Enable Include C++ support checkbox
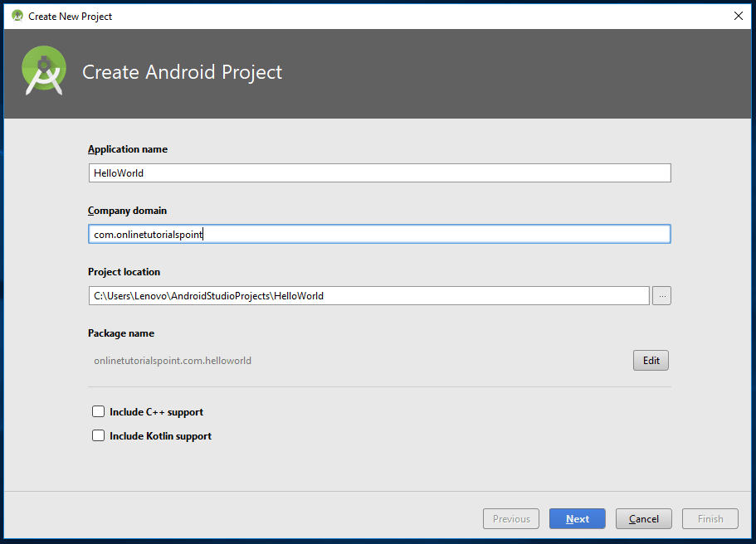Screen dimensions: 756x544 coord(99,411)
